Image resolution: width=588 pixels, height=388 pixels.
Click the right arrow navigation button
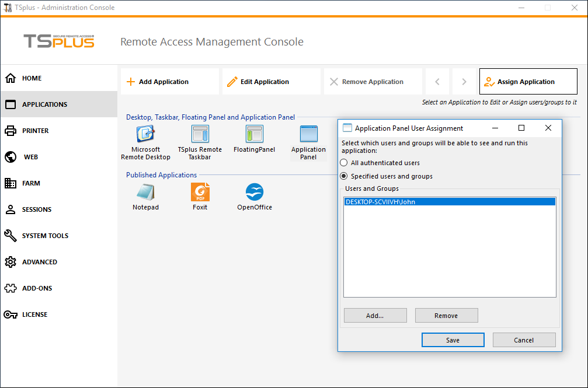click(464, 82)
